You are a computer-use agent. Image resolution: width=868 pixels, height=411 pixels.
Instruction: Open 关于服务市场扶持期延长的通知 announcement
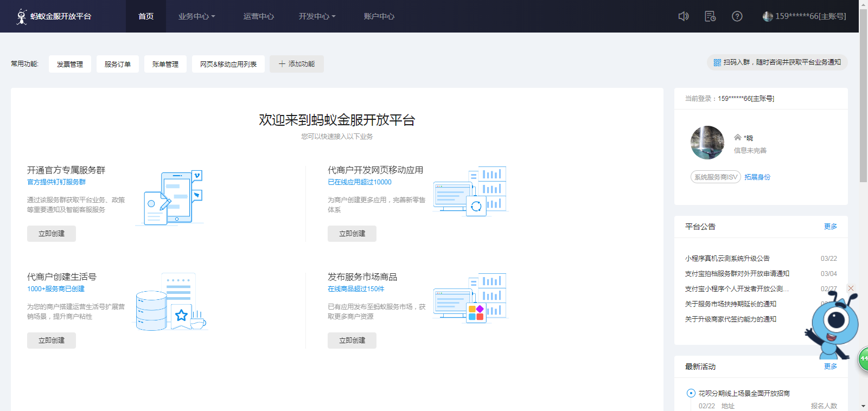[x=731, y=304]
